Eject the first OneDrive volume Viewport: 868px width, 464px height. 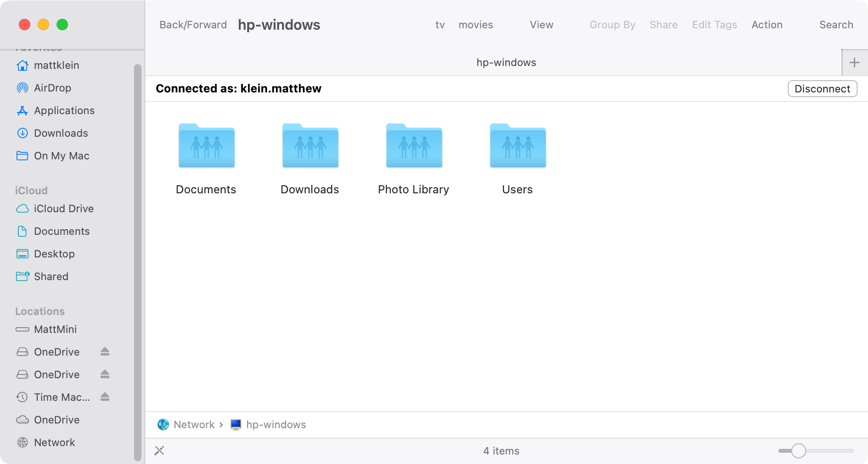point(105,352)
